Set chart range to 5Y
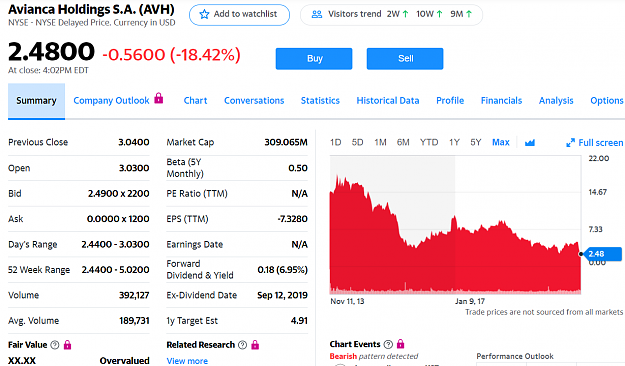Viewport: 625px width, 366px height. click(476, 142)
